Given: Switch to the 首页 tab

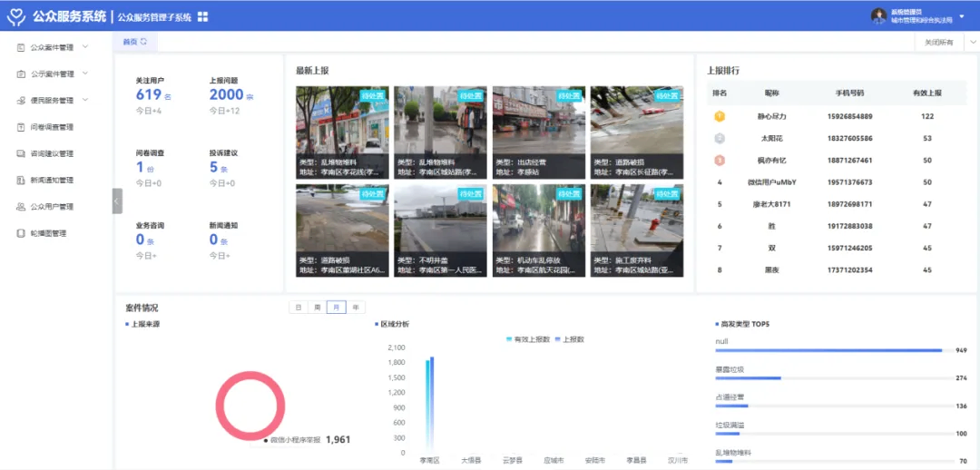Looking at the screenshot, I should 130,42.
